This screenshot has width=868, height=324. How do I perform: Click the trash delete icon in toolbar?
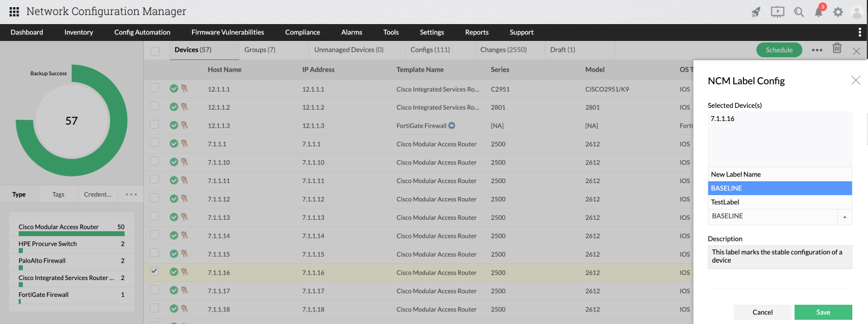(x=837, y=48)
